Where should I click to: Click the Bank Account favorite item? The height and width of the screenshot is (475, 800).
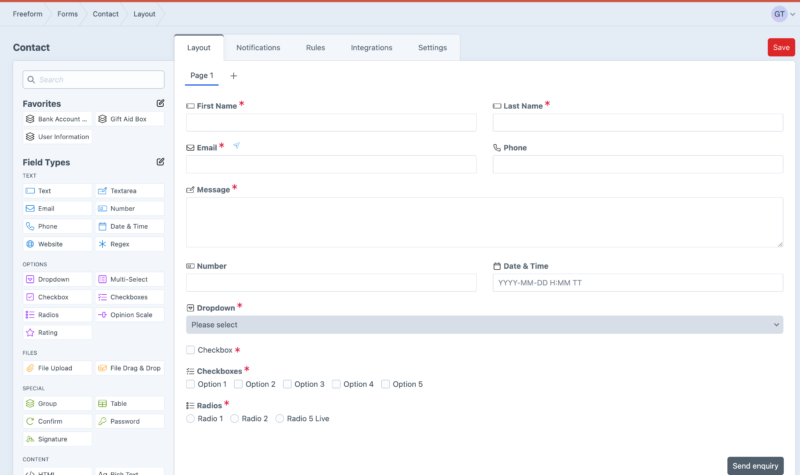(x=58, y=119)
